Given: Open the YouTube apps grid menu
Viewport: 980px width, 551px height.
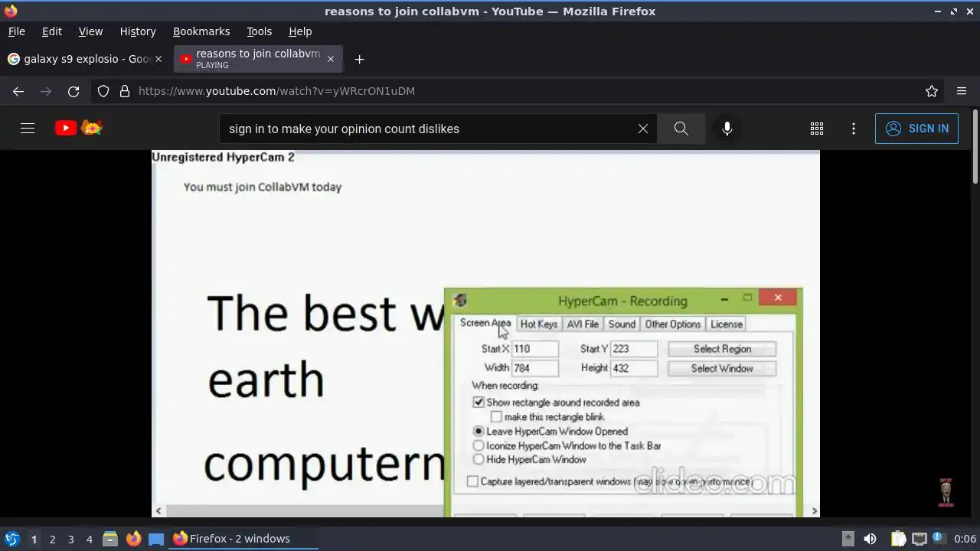Looking at the screenshot, I should coord(817,129).
